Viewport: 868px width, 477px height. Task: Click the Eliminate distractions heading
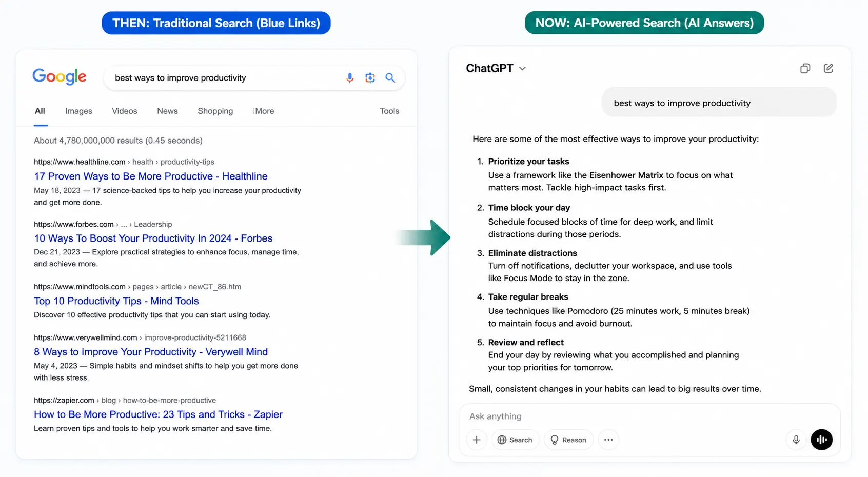(532, 253)
